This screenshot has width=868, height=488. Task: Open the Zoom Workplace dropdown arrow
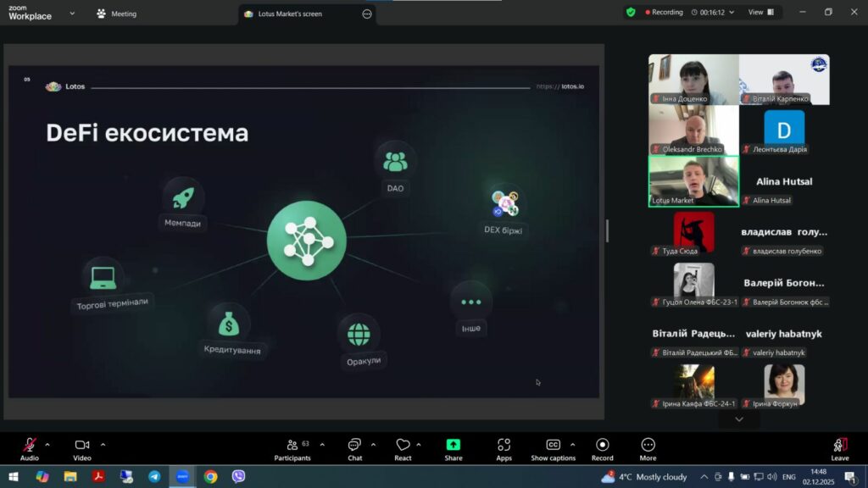72,14
